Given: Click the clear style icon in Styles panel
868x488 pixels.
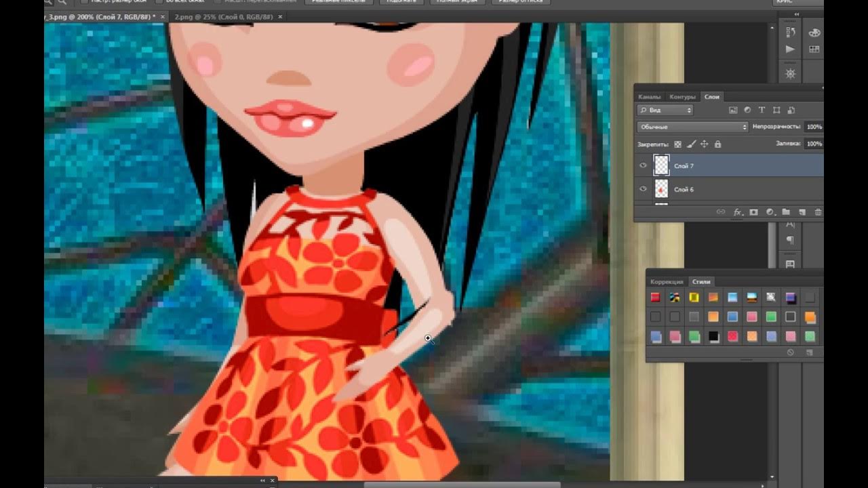Looking at the screenshot, I should pos(790,352).
